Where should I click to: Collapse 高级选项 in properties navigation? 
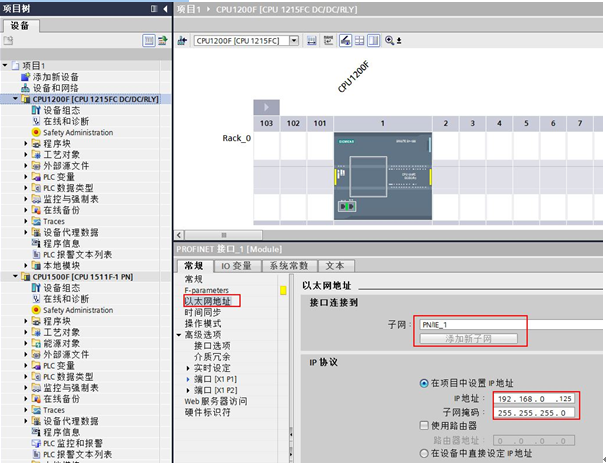(179, 335)
